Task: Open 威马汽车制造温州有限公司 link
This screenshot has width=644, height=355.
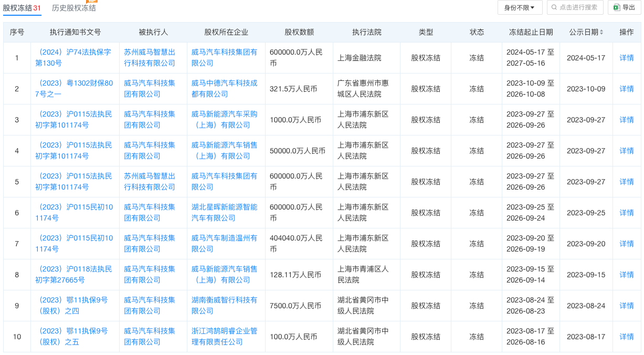Action: point(225,244)
